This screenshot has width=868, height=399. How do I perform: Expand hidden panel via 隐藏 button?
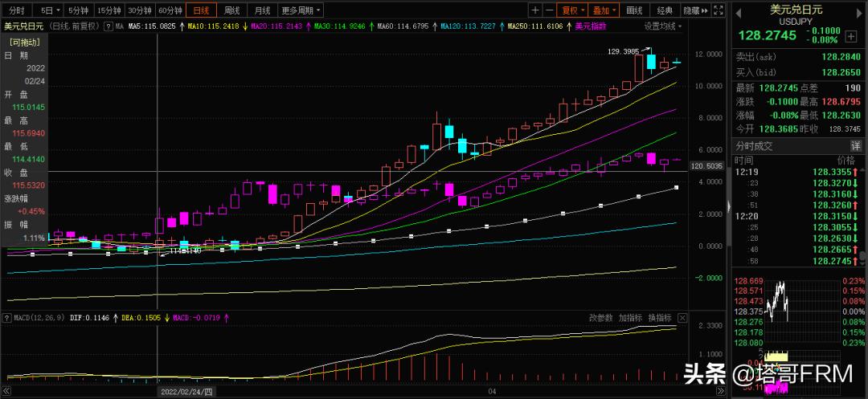click(695, 10)
